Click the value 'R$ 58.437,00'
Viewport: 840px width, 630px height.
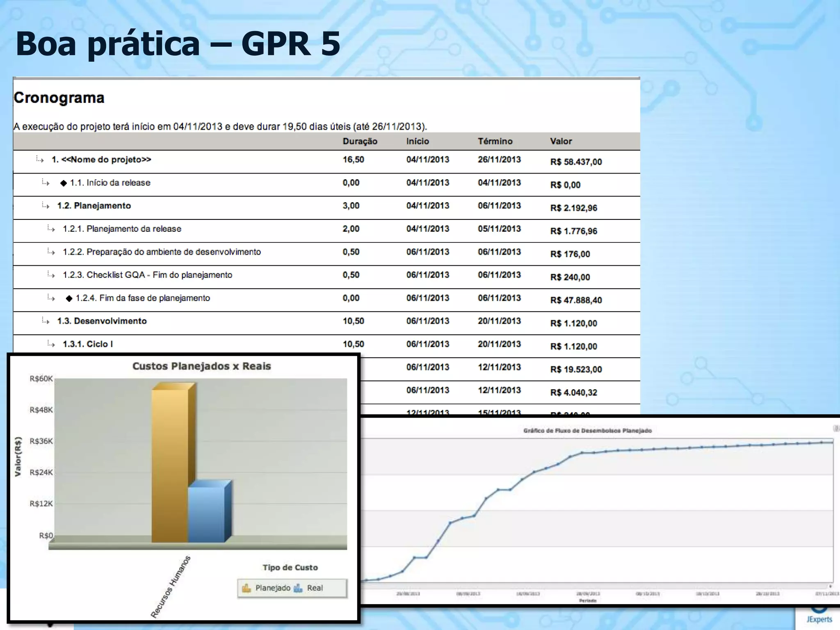click(x=576, y=162)
